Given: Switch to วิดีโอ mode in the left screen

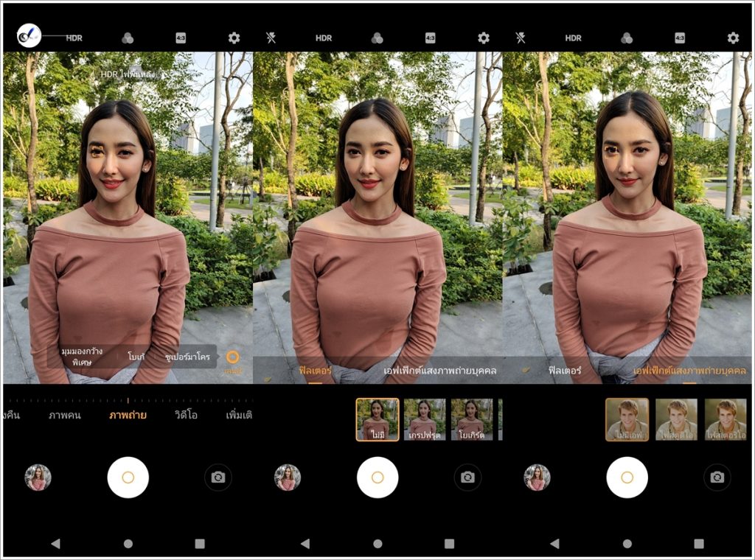Looking at the screenshot, I should pyautogui.click(x=186, y=415).
